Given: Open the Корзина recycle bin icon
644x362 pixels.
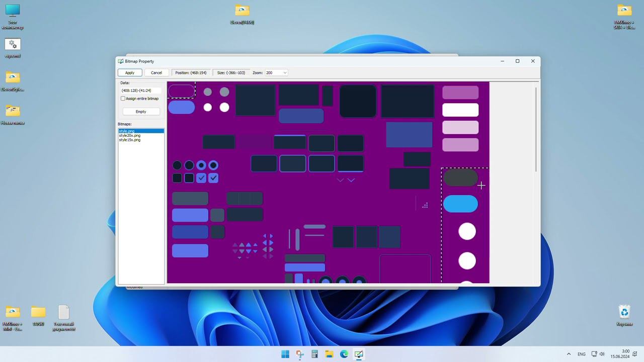Looking at the screenshot, I should 624,316.
